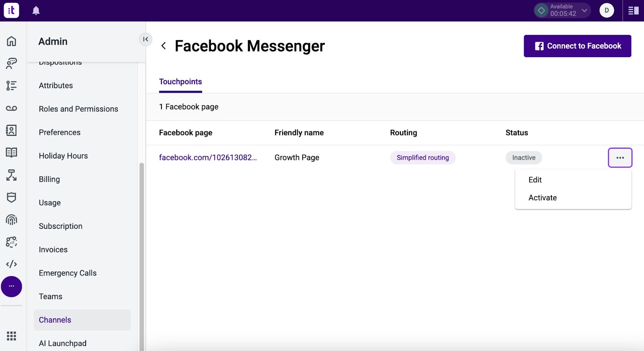The height and width of the screenshot is (351, 644).
Task: Select Channels in Admin menu
Action: (x=82, y=320)
